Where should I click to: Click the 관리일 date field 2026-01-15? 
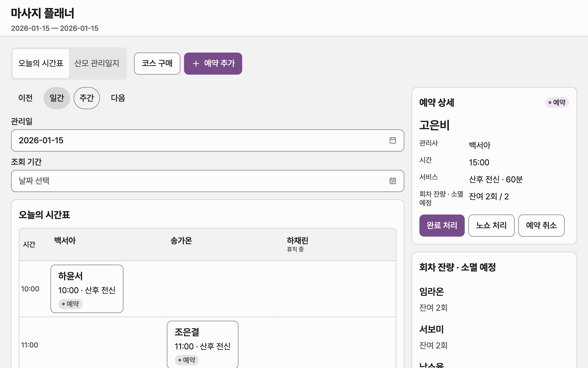pyautogui.click(x=207, y=141)
